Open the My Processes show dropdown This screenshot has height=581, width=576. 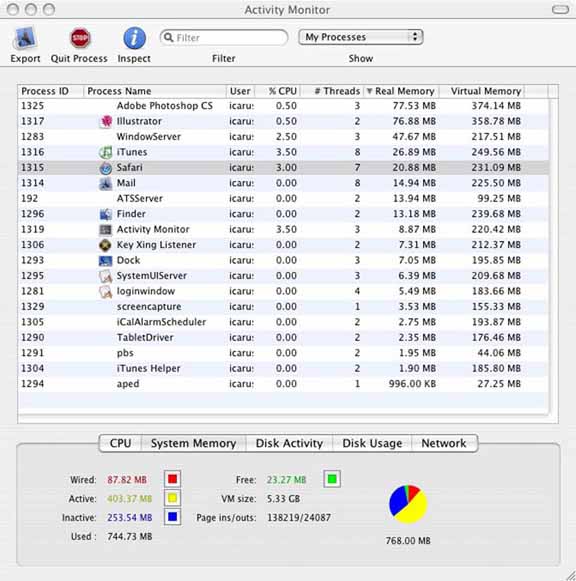tap(361, 37)
